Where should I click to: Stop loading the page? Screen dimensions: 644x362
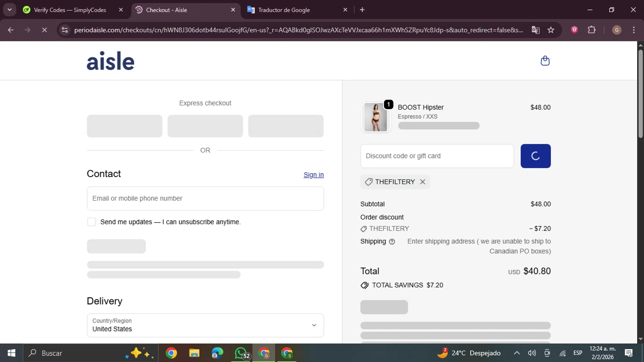point(44,30)
